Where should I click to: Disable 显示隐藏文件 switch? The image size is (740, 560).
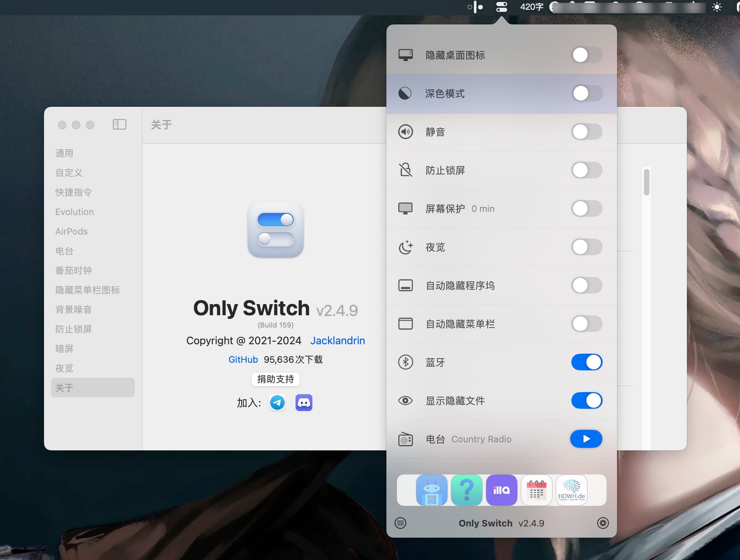pyautogui.click(x=587, y=400)
